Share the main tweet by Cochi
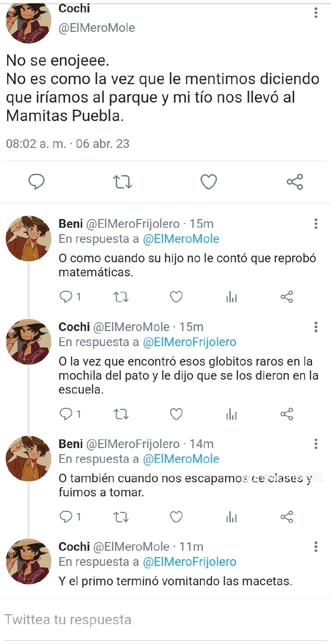The image size is (331, 644). (295, 182)
